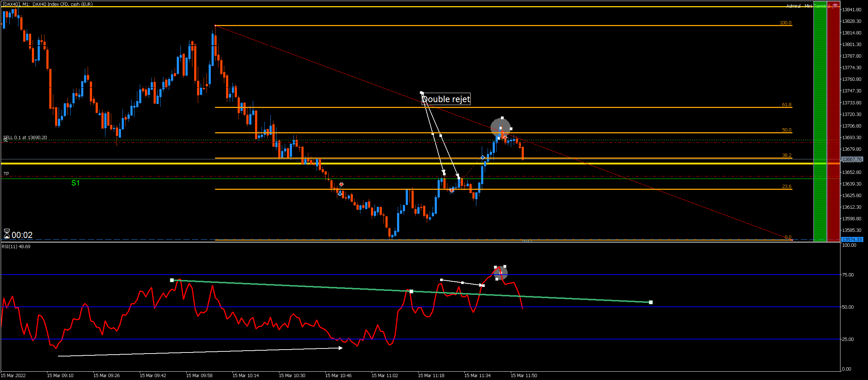The width and height of the screenshot is (868, 380).
Task: Click the red arrow marker on 23.6 line
Action: (x=451, y=191)
